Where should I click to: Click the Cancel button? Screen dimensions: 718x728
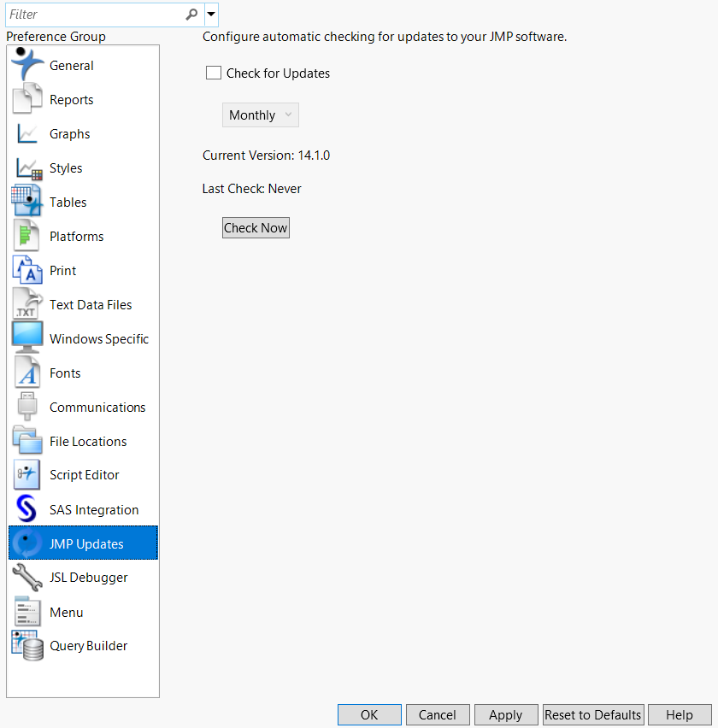(438, 714)
